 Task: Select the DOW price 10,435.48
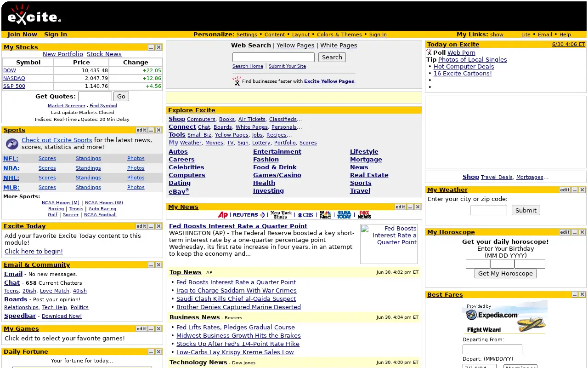tap(95, 71)
